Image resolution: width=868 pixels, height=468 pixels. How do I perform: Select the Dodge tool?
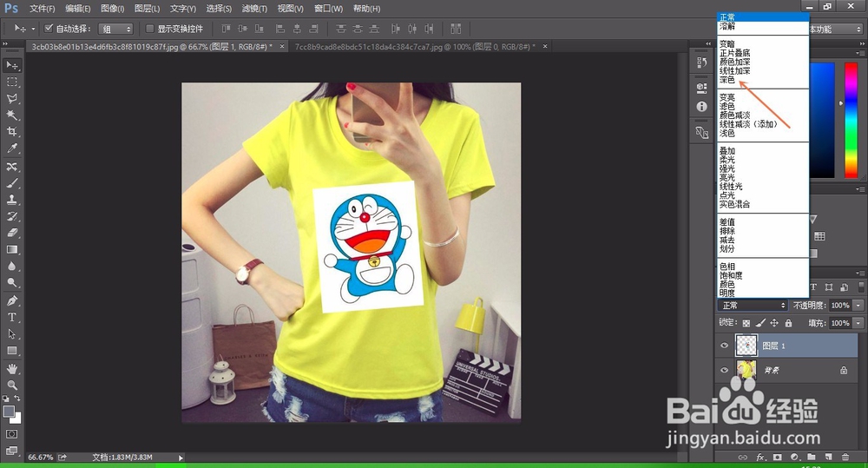click(x=11, y=283)
